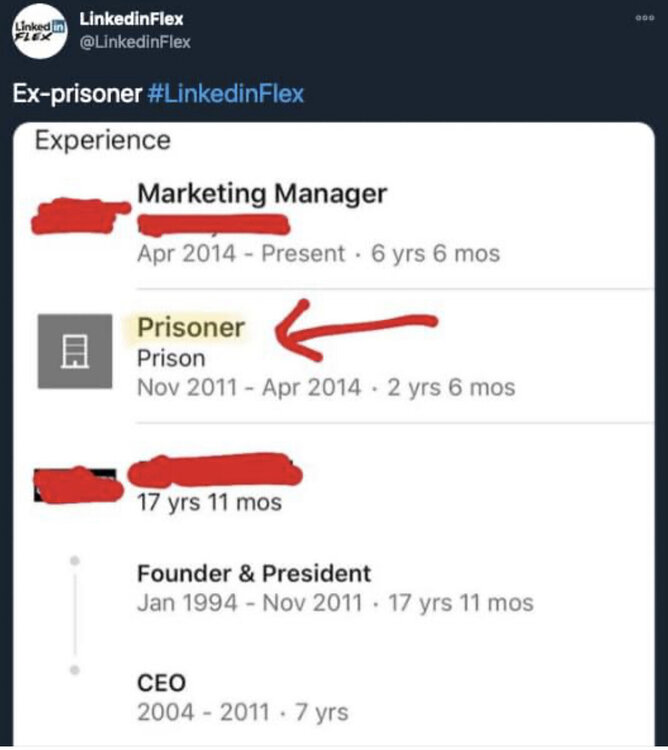Open the #LinkedinFlex hashtag
The height and width of the screenshot is (750, 668).
pyautogui.click(x=225, y=95)
